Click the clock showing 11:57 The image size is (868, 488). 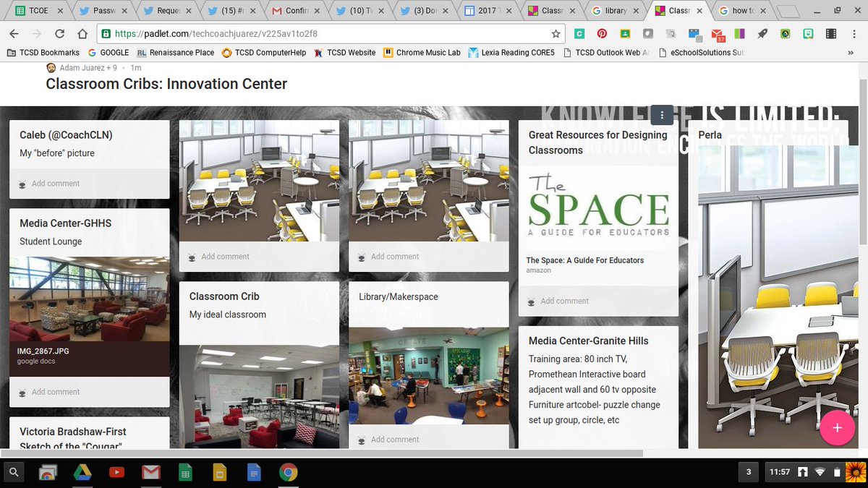click(x=778, y=473)
